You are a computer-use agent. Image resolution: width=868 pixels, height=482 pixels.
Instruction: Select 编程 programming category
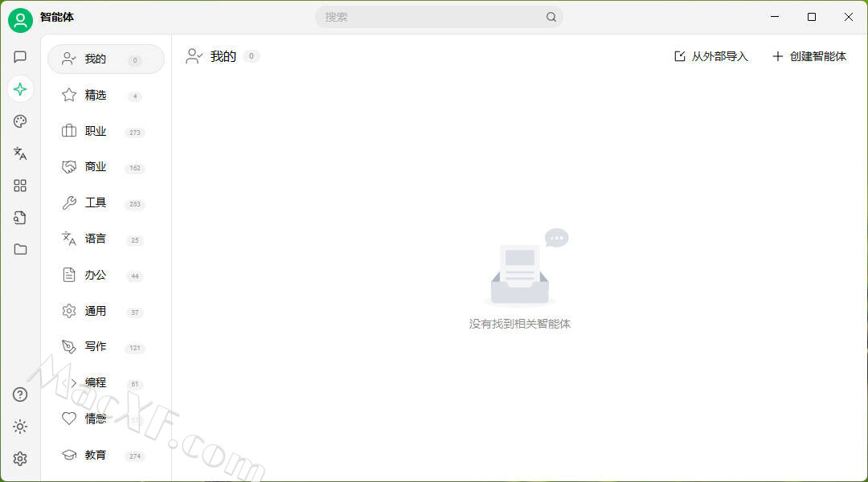click(x=106, y=383)
